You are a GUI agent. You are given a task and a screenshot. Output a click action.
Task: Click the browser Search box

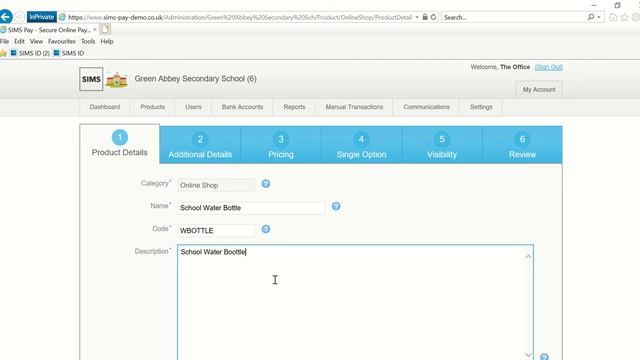point(513,17)
